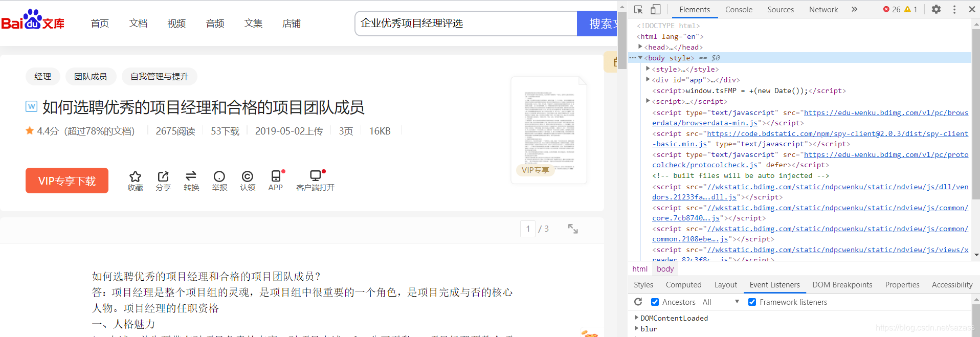Click the DevTools inspect element picker icon
The width and height of the screenshot is (980, 337).
(638, 9)
